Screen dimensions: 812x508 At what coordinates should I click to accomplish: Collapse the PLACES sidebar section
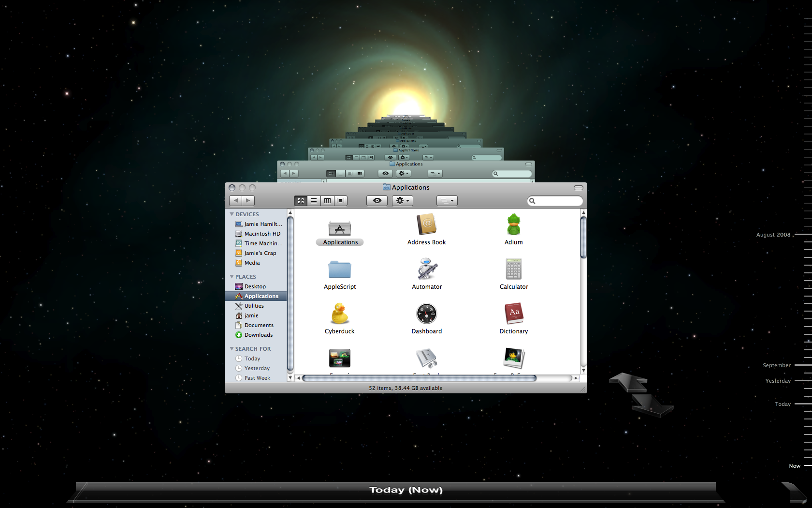pyautogui.click(x=232, y=277)
